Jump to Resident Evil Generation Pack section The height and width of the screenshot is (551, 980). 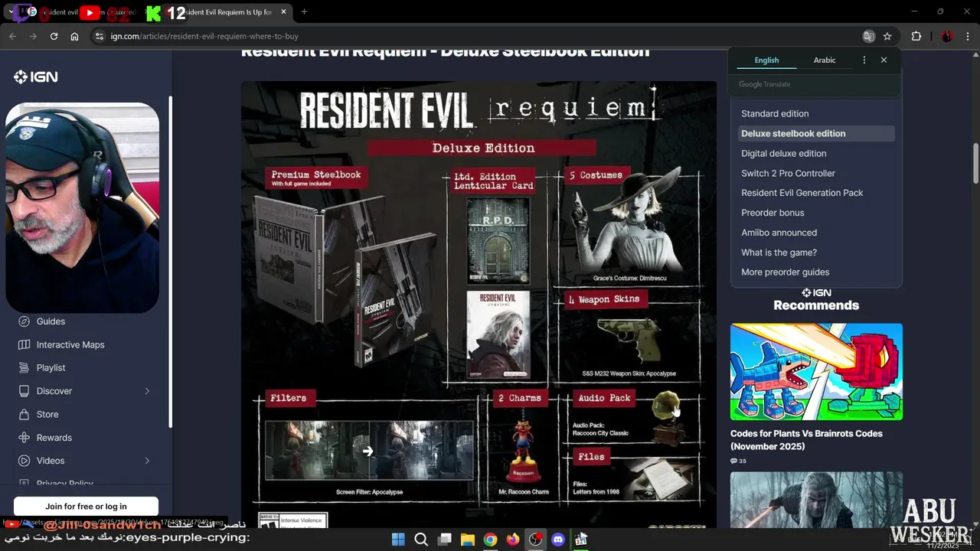[802, 193]
